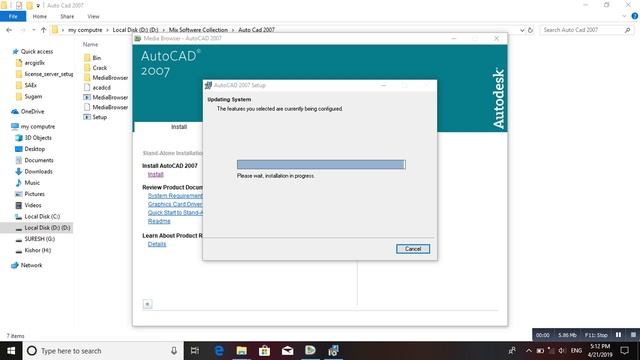The width and height of the screenshot is (640, 360).
Task: Open the Windows Start menu
Action: point(11,351)
